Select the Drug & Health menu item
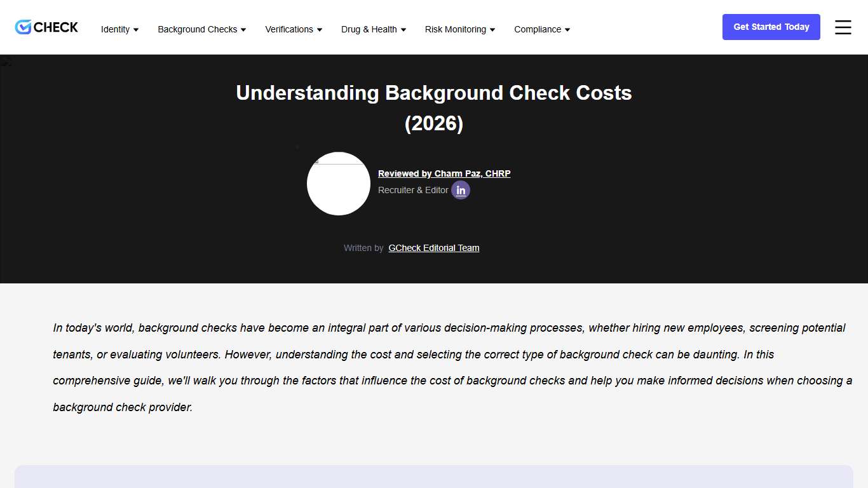The image size is (868, 488). pos(369,29)
